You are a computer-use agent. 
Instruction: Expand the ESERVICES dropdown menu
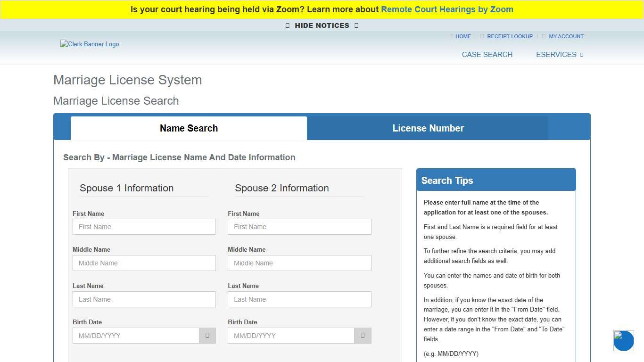point(556,54)
